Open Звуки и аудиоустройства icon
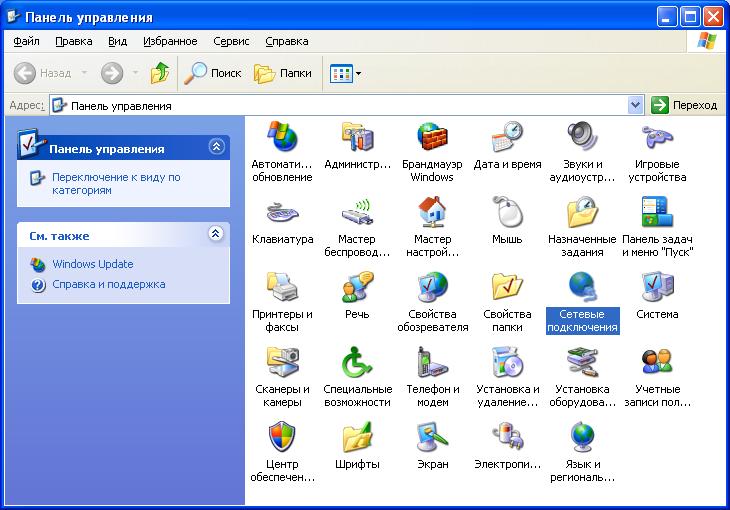 click(582, 136)
